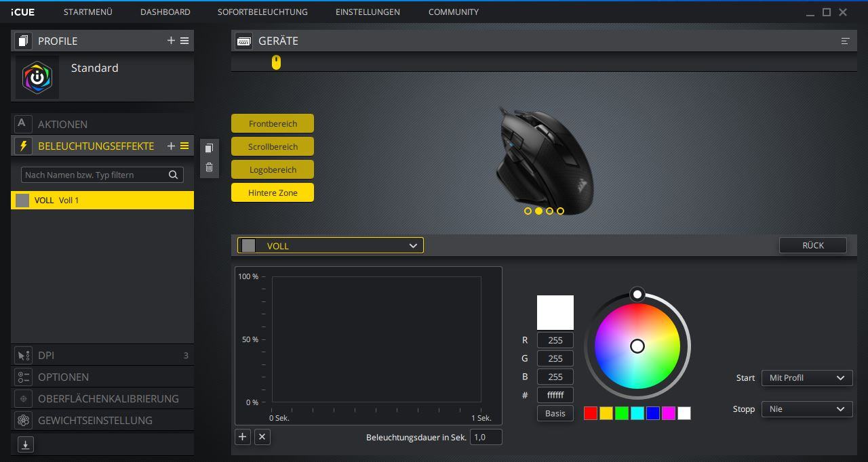
Task: Remove point with the X button
Action: tap(262, 437)
